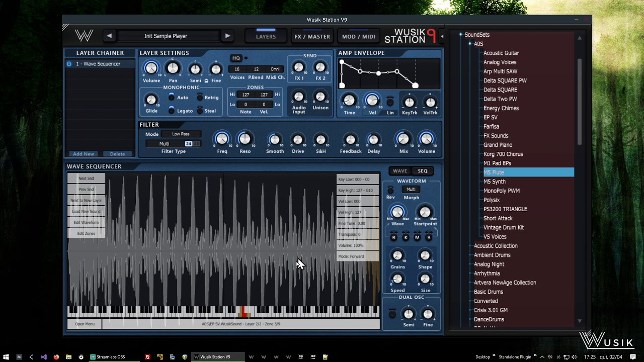The height and width of the screenshot is (362, 644).
Task: Click the Volume knob in Layer Settings
Action: click(x=151, y=68)
